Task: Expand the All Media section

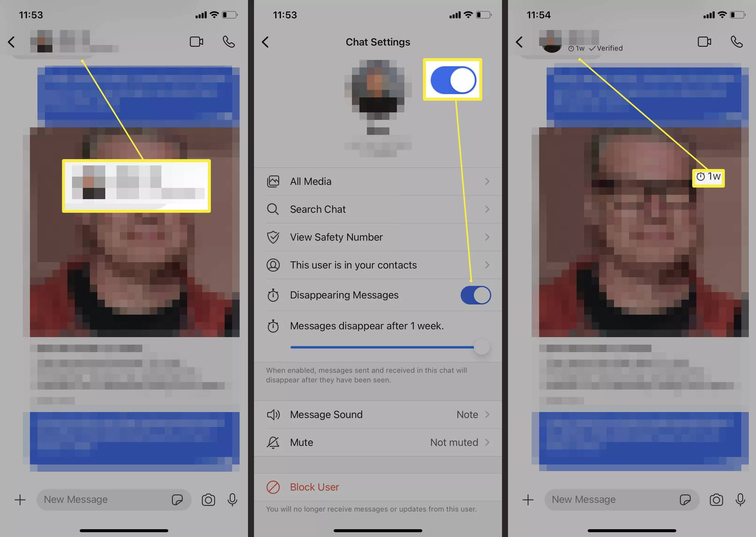Action: pyautogui.click(x=378, y=181)
